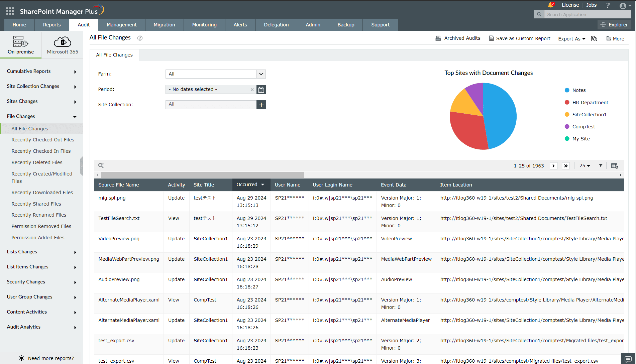Switch to the Home tab
This screenshot has width=636, height=364.
pos(19,25)
